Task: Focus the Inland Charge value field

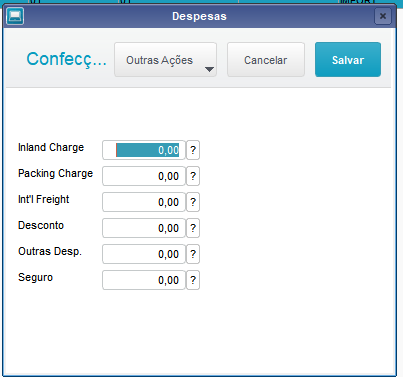Action: tap(144, 150)
